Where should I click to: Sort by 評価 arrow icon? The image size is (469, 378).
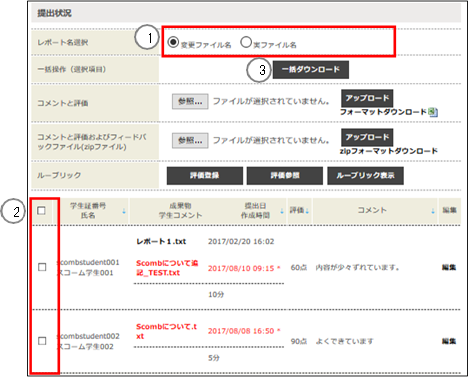tap(307, 211)
